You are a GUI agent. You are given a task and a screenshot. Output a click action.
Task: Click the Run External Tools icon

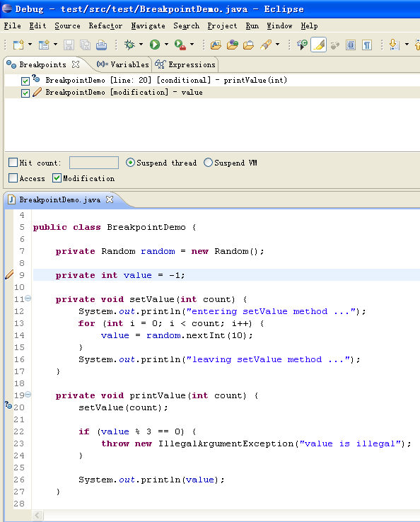pyautogui.click(x=180, y=45)
